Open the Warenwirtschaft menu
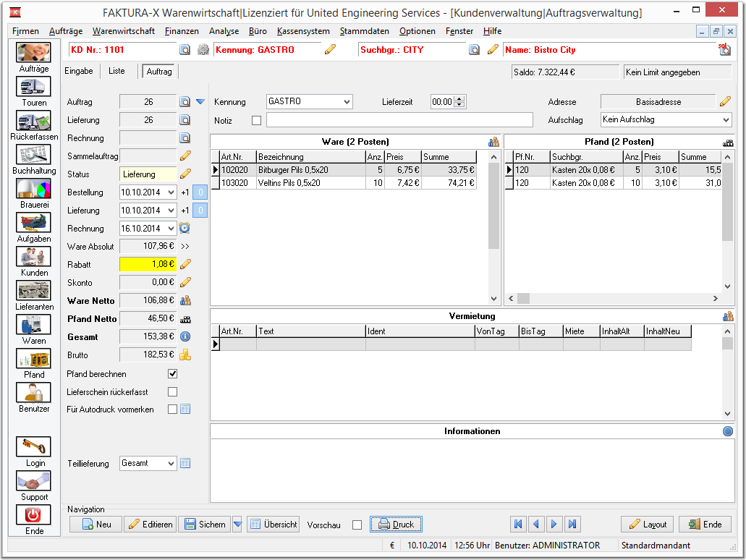This screenshot has height=560, width=746. click(x=124, y=31)
